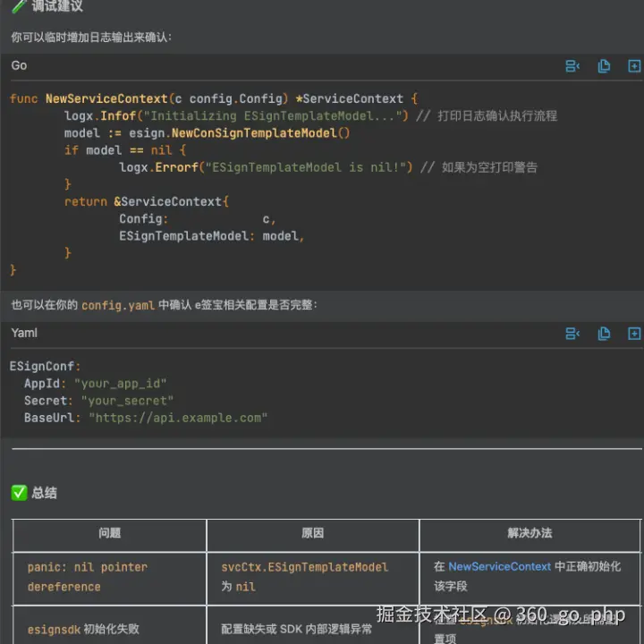Insert the Go snippet at caret

[x=572, y=65]
